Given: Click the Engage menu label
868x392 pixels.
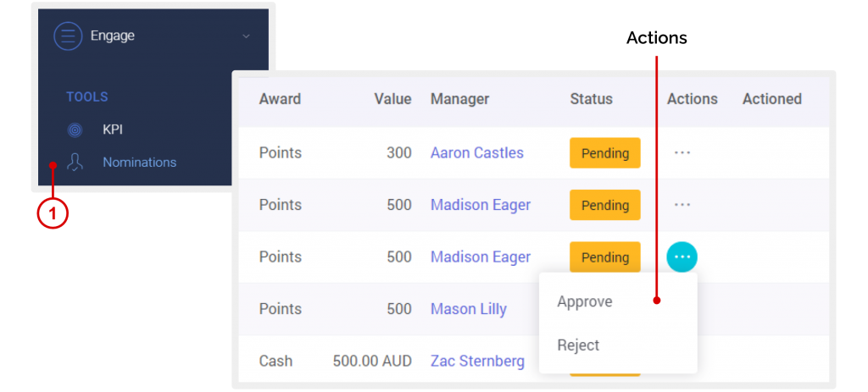Looking at the screenshot, I should [x=113, y=36].
